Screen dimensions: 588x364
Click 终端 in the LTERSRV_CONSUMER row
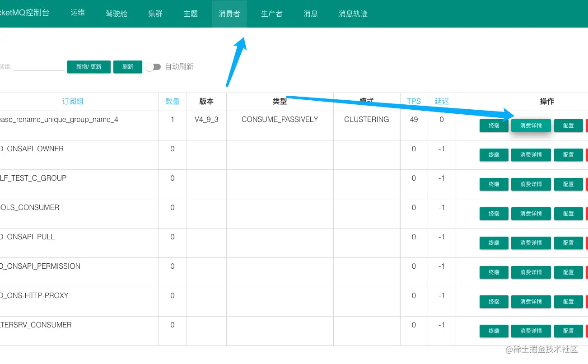point(494,331)
